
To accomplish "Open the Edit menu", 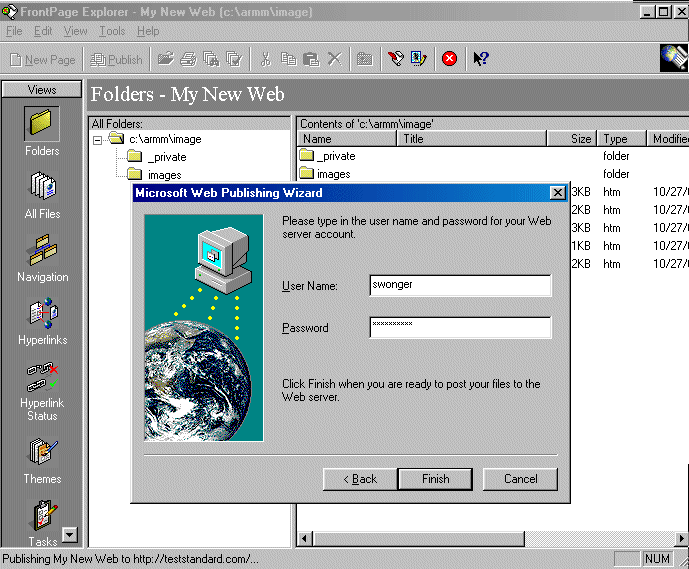I will coord(43,31).
